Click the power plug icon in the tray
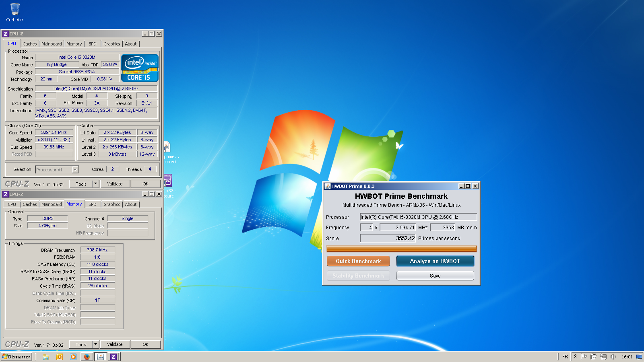This screenshot has height=362, width=644. point(593,357)
